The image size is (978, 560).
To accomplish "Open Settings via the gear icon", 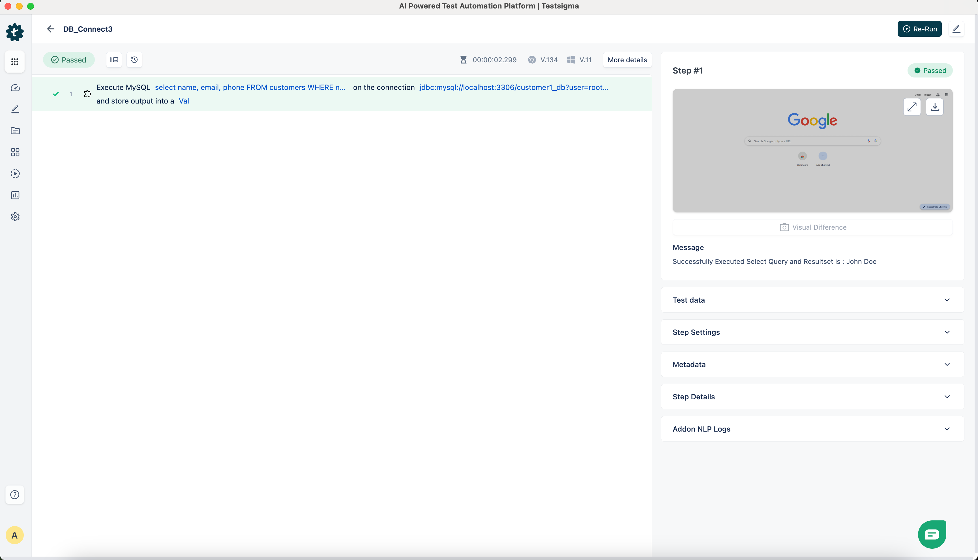I will [x=15, y=217].
